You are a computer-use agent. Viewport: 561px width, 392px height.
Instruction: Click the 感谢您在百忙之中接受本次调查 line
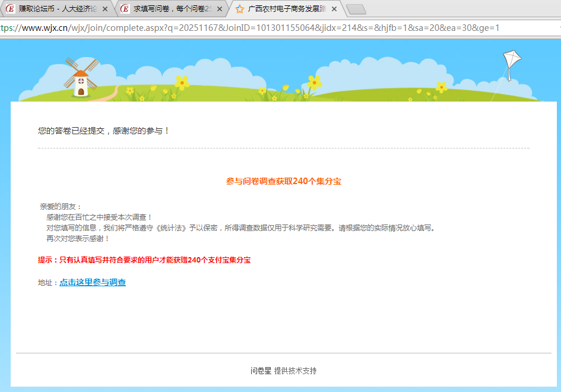click(100, 217)
